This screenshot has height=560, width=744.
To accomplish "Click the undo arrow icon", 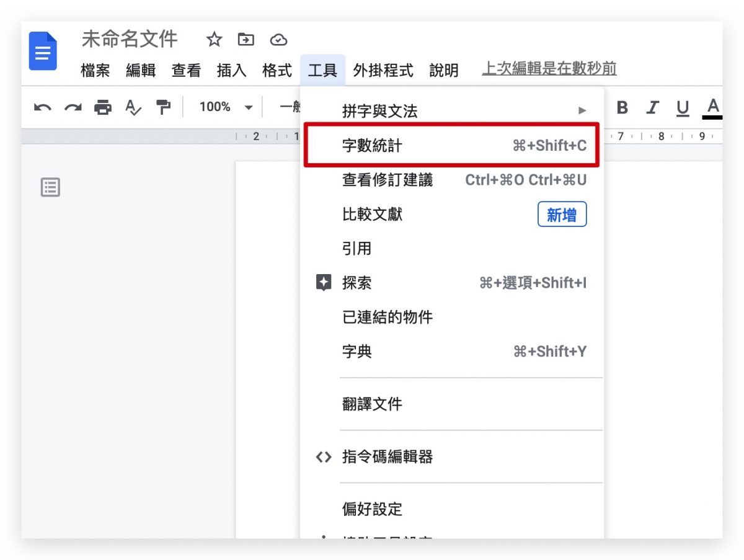I will pyautogui.click(x=42, y=107).
